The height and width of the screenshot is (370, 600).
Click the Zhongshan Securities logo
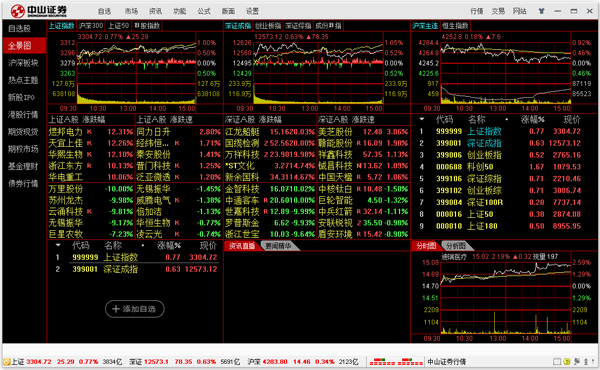pos(39,11)
